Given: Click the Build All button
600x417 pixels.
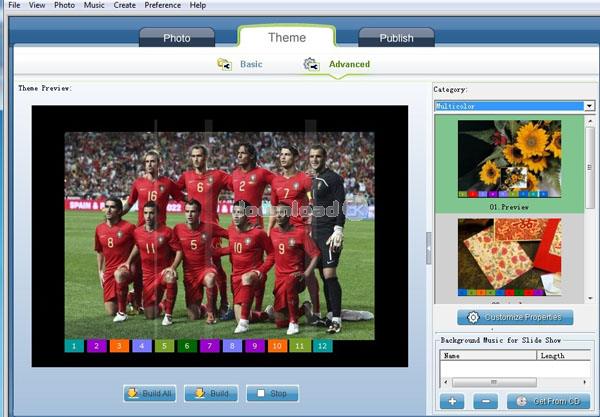Looking at the screenshot, I should [149, 393].
